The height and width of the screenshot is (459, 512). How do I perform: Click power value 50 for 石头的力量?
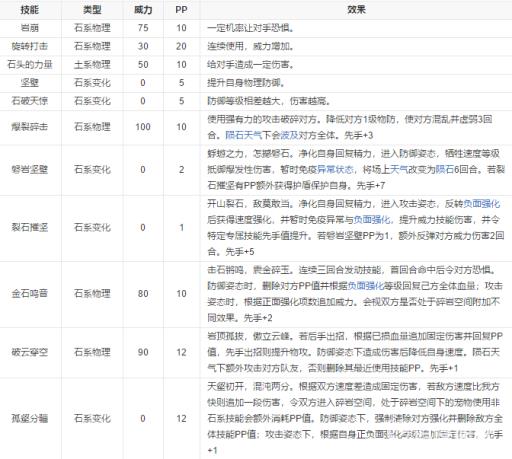pyautogui.click(x=143, y=64)
